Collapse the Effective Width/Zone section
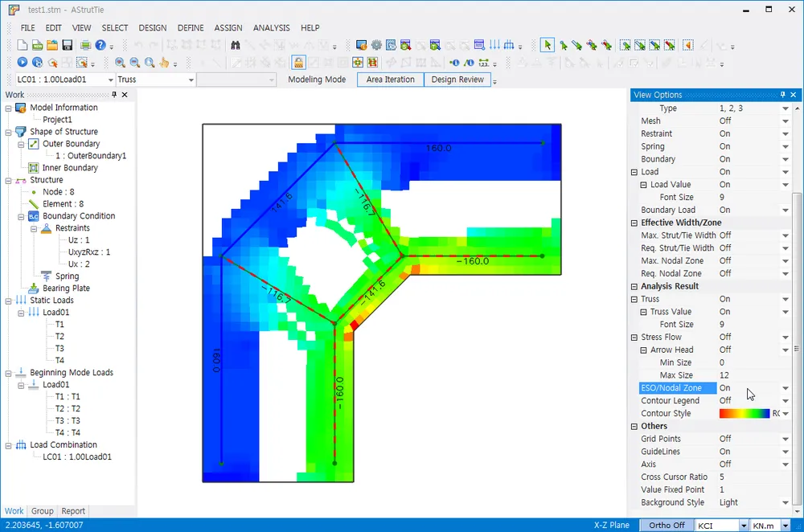This screenshot has width=804, height=532. [634, 223]
